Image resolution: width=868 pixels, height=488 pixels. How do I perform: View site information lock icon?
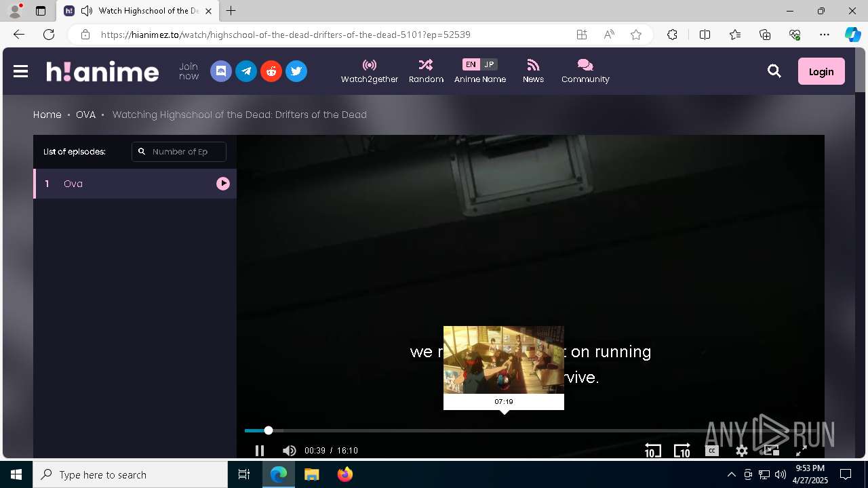coord(85,35)
